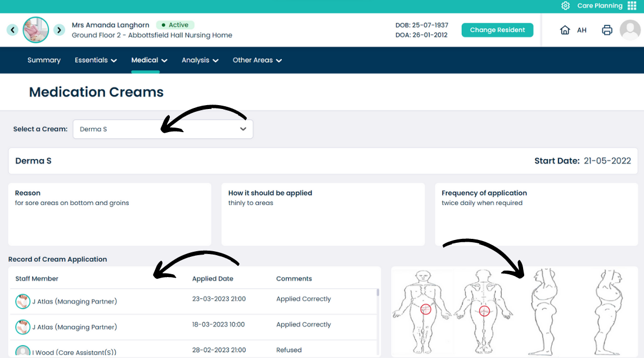This screenshot has height=358, width=644.
Task: Open the user profile avatar
Action: tap(630, 30)
